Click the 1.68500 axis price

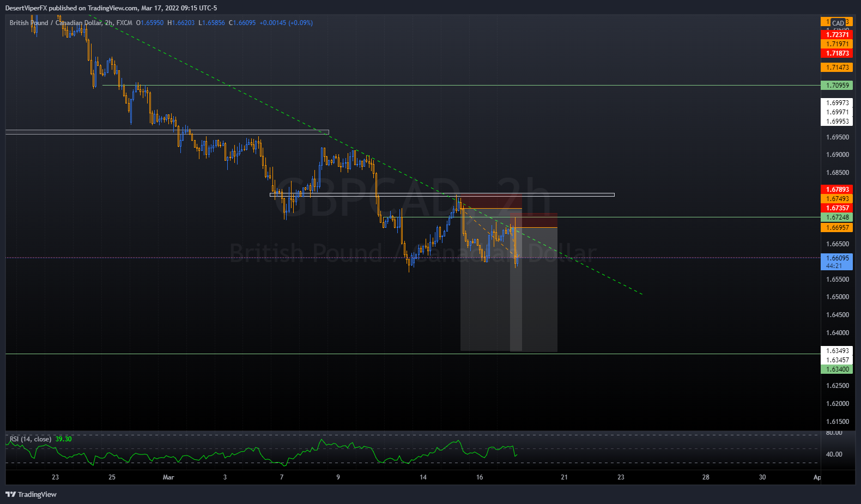(x=838, y=173)
